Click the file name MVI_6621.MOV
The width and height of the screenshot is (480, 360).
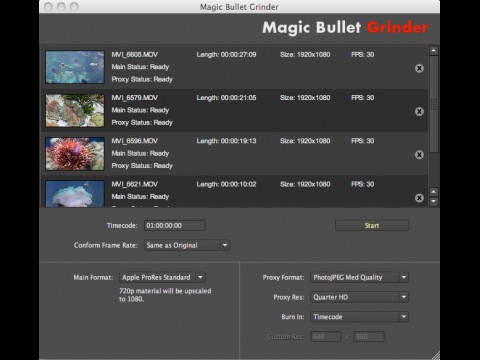click(135, 184)
